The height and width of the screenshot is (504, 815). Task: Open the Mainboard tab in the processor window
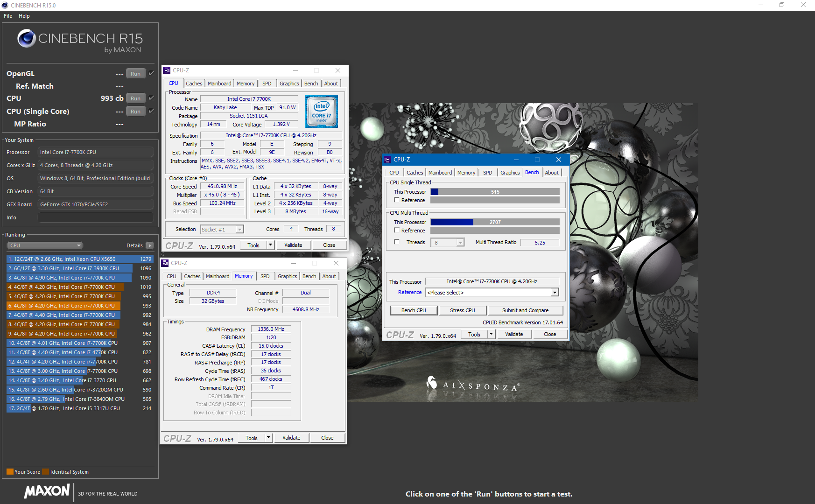pyautogui.click(x=219, y=84)
